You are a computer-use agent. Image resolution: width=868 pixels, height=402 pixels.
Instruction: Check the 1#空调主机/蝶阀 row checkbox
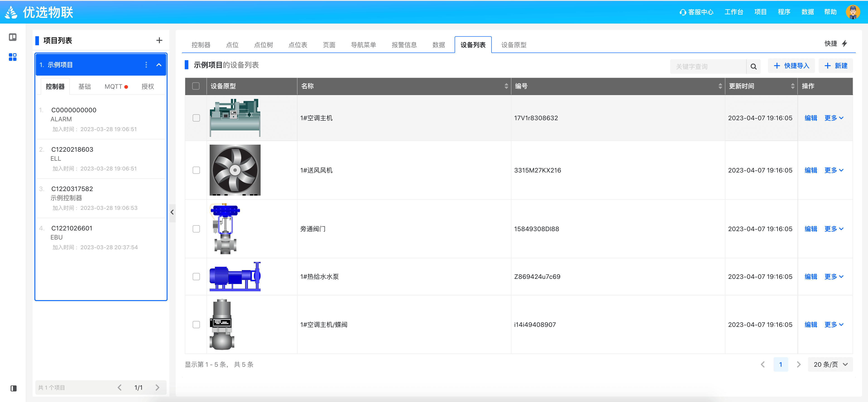pyautogui.click(x=196, y=325)
